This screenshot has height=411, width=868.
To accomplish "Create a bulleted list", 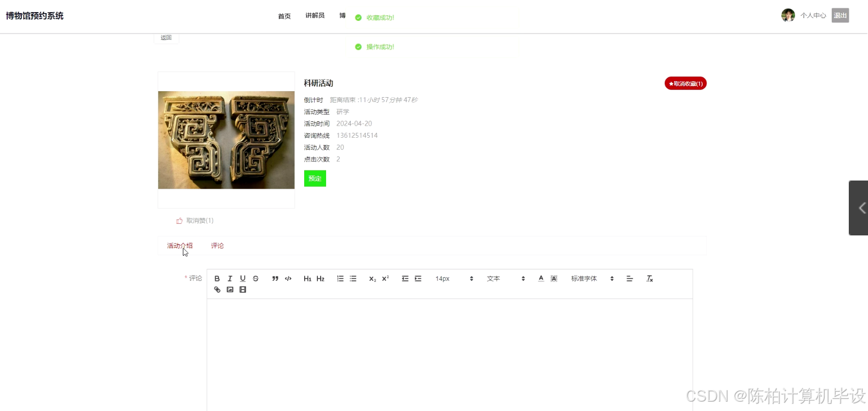I will tap(353, 279).
